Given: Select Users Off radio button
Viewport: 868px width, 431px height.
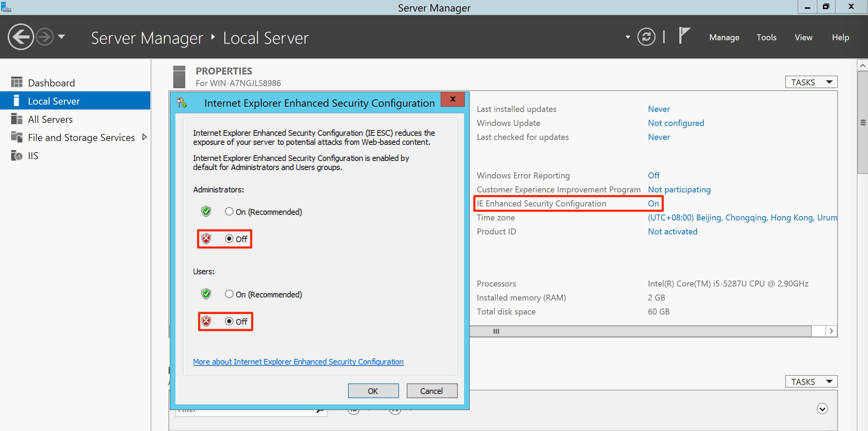Looking at the screenshot, I should tap(229, 322).
